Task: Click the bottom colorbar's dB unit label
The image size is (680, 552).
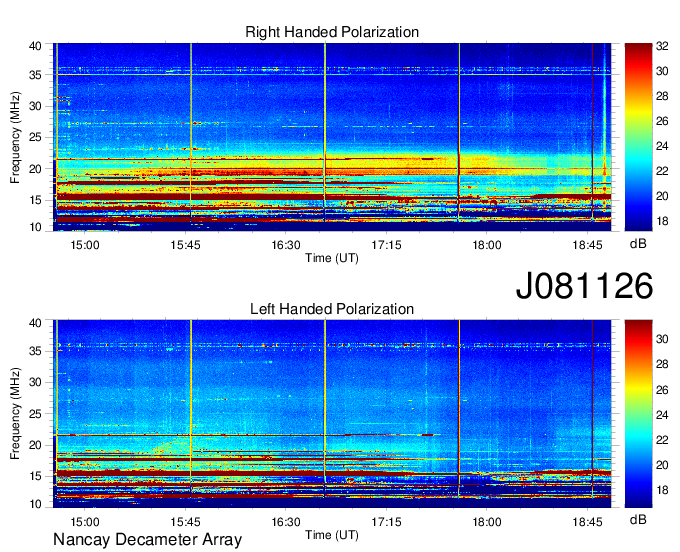Action: point(638,519)
